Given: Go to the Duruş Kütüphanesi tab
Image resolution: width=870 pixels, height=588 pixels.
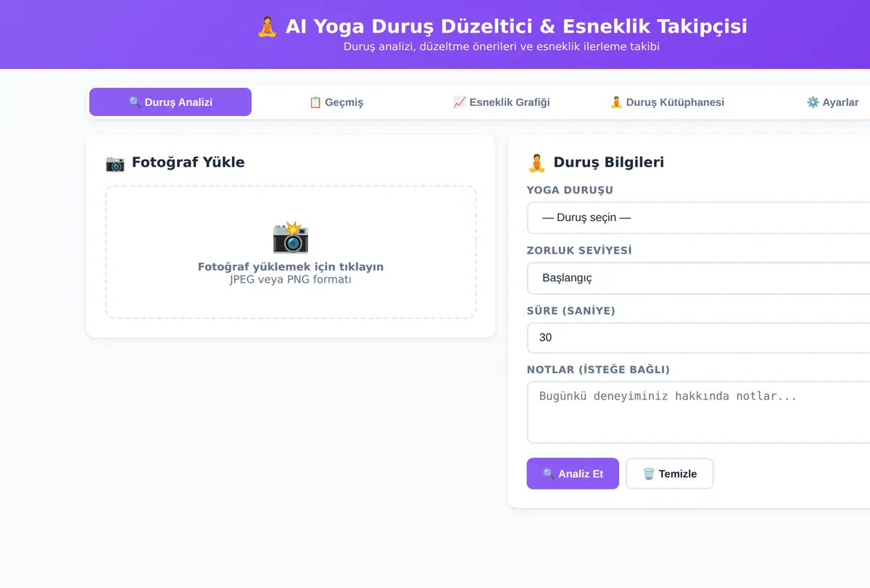Looking at the screenshot, I should [667, 102].
